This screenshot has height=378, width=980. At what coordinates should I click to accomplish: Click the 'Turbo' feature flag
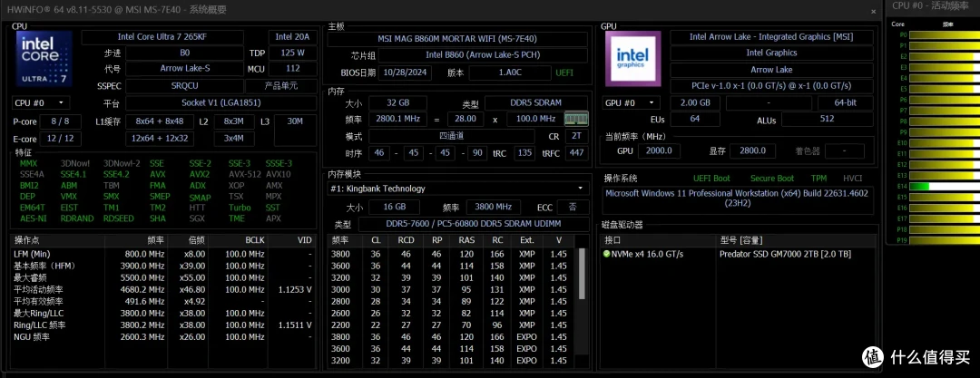pyautogui.click(x=240, y=208)
